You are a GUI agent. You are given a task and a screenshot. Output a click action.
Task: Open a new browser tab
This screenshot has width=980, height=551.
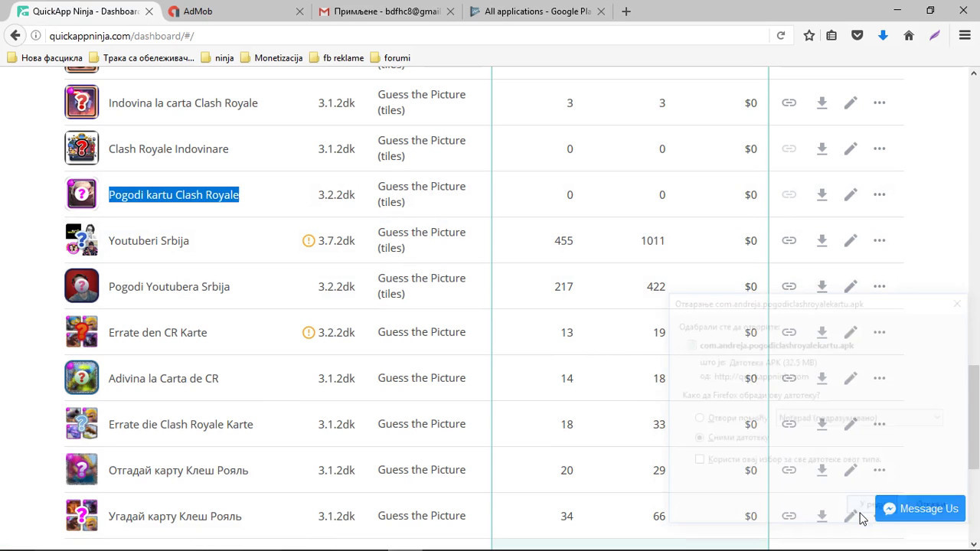click(x=626, y=11)
